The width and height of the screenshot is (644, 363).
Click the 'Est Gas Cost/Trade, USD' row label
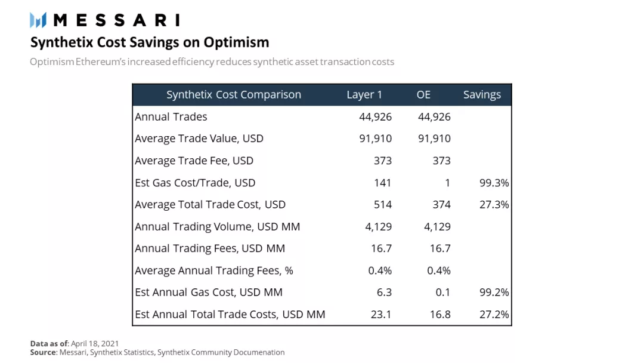click(195, 183)
